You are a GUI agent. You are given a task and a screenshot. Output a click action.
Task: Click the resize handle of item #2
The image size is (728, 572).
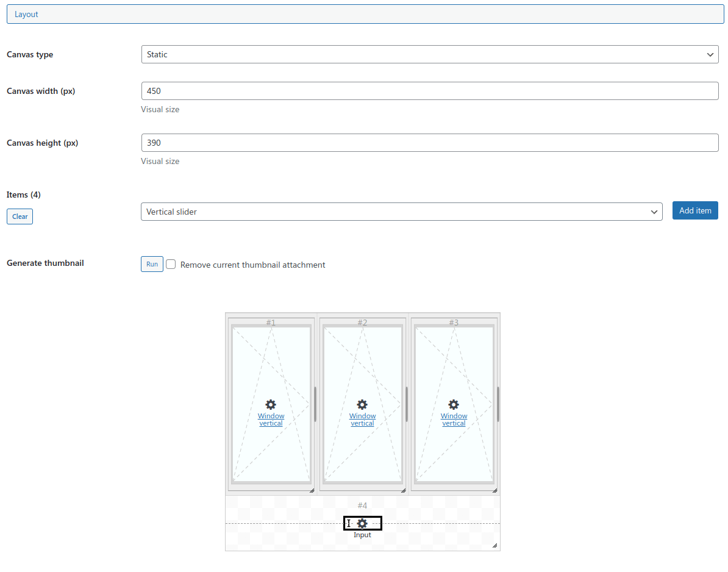(x=404, y=490)
